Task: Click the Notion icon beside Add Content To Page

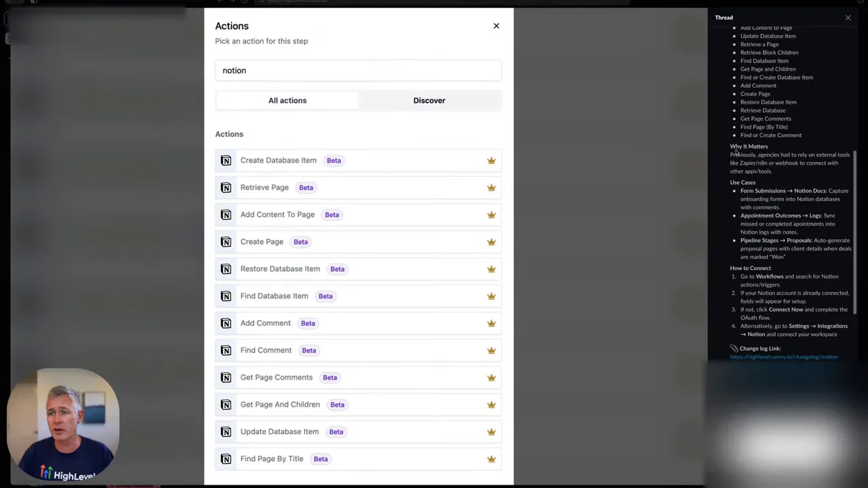Action: [226, 214]
